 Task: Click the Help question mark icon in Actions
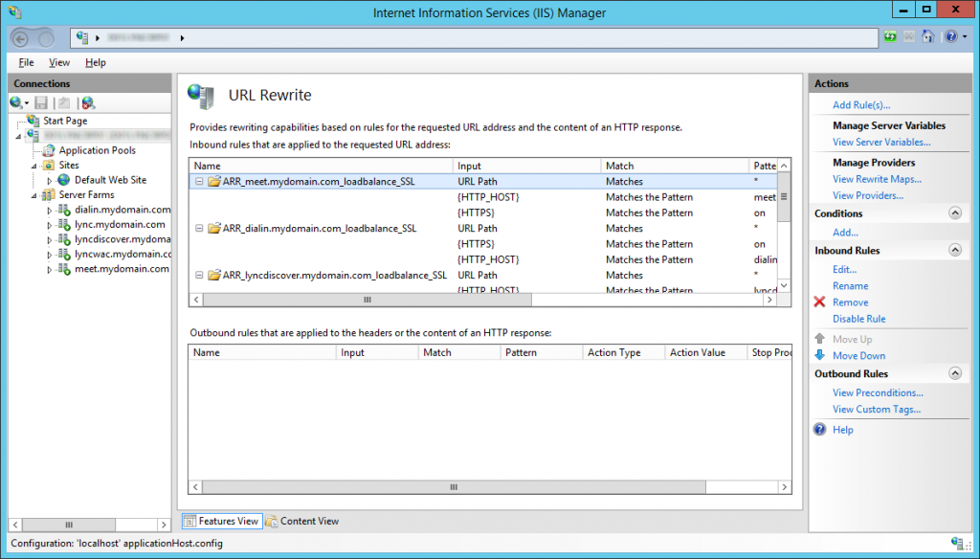click(x=819, y=430)
